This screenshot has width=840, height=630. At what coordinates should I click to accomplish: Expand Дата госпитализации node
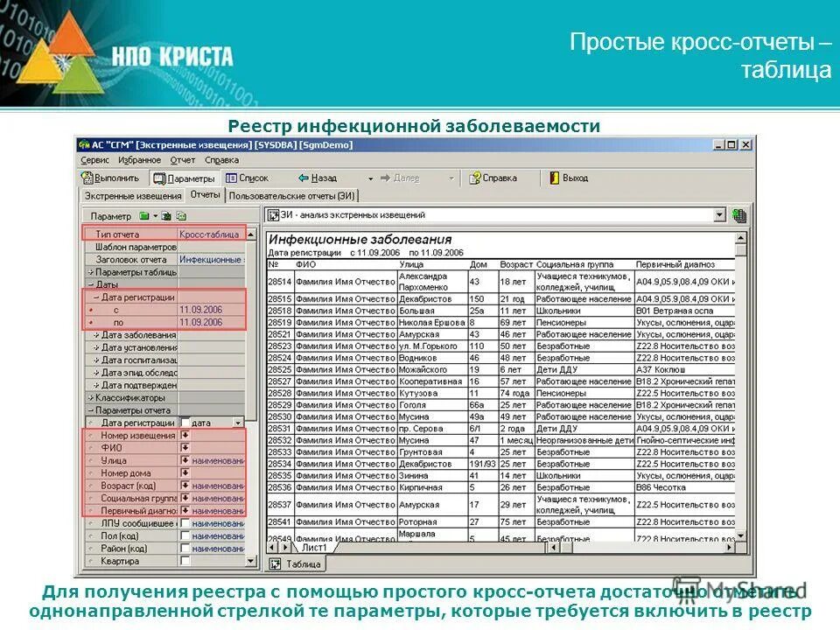[96, 360]
